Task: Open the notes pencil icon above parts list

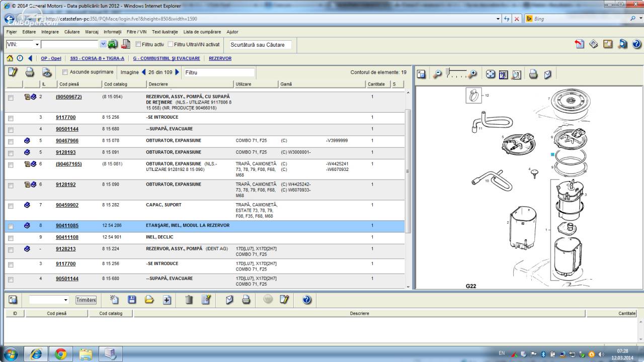Action: pyautogui.click(x=14, y=72)
